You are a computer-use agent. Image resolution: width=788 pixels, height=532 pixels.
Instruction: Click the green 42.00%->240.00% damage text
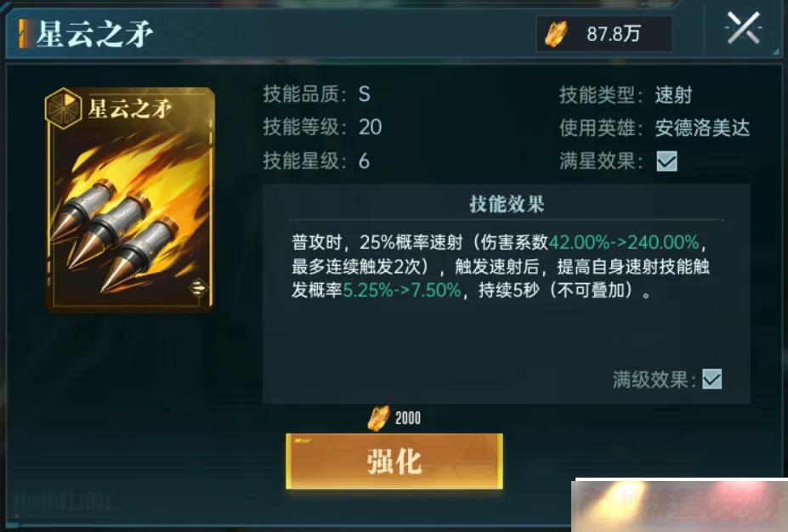point(624,243)
